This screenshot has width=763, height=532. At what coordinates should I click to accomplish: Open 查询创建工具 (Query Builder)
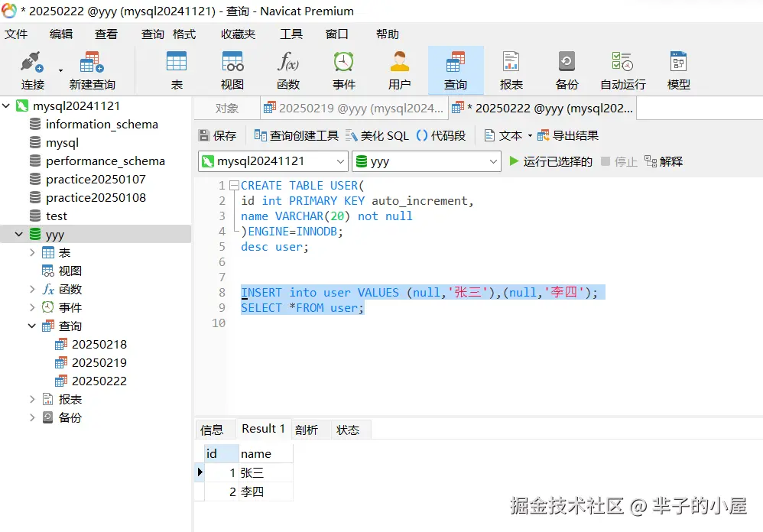pyautogui.click(x=297, y=135)
